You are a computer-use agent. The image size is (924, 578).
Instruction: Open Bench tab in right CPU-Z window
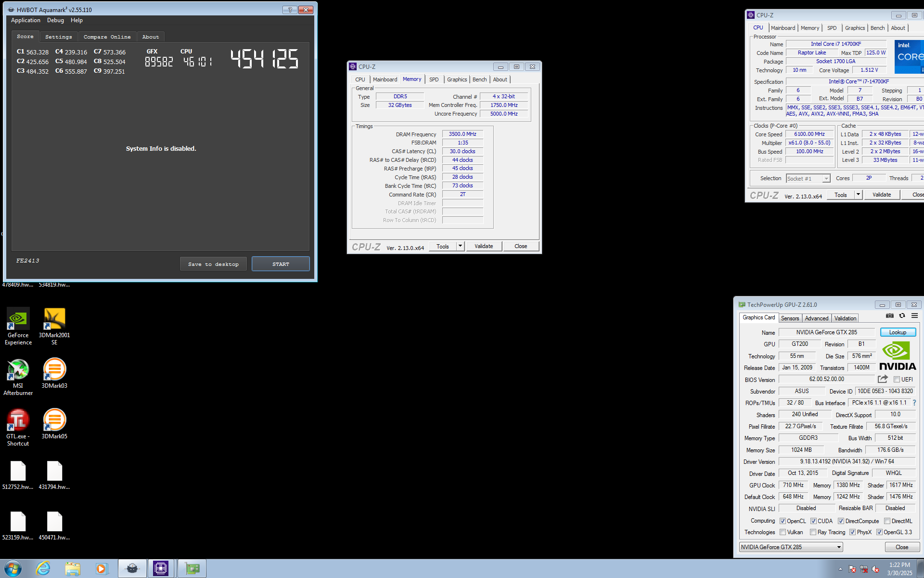click(877, 28)
